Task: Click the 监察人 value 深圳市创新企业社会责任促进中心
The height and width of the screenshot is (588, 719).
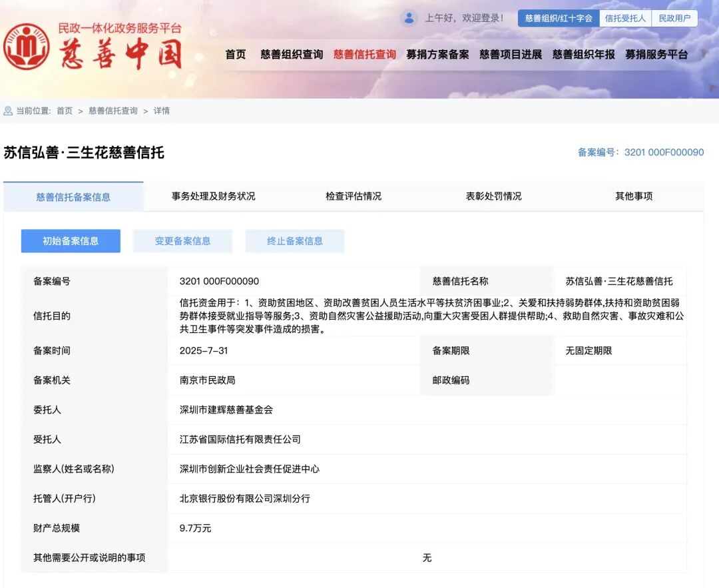Action: (x=250, y=469)
